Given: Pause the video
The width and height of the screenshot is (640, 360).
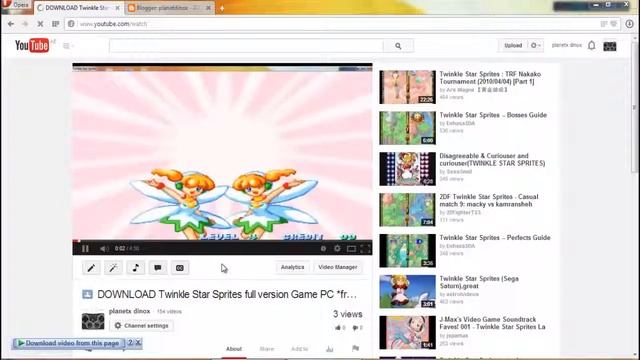Looking at the screenshot, I should [85, 248].
